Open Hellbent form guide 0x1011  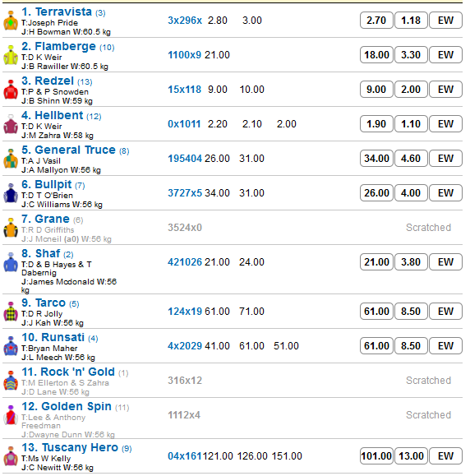pyautogui.click(x=184, y=124)
